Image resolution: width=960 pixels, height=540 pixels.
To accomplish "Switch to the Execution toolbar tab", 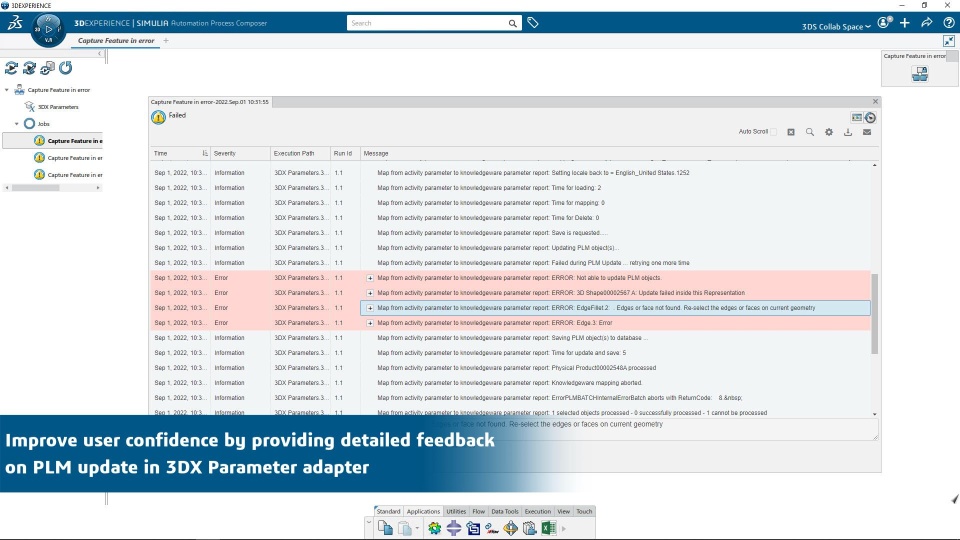I will pyautogui.click(x=538, y=511).
